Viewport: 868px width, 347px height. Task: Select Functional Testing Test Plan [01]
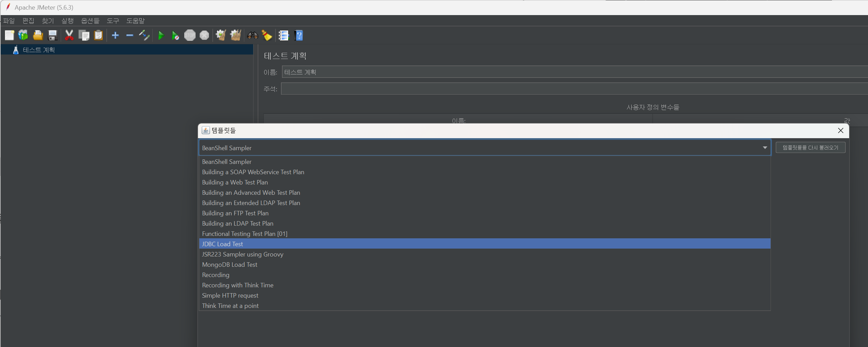tap(485, 234)
